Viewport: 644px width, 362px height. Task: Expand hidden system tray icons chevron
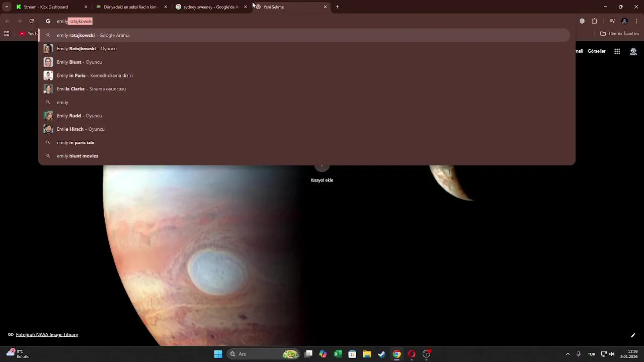tap(568, 354)
